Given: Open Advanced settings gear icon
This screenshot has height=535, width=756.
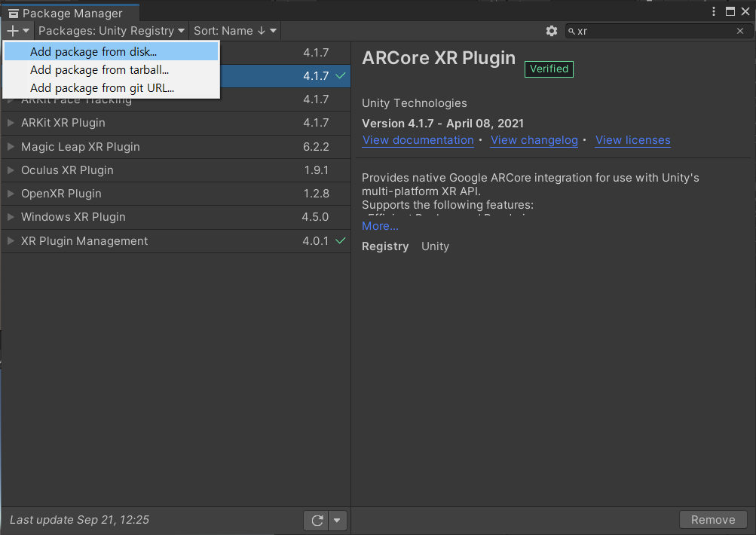Looking at the screenshot, I should tap(552, 31).
